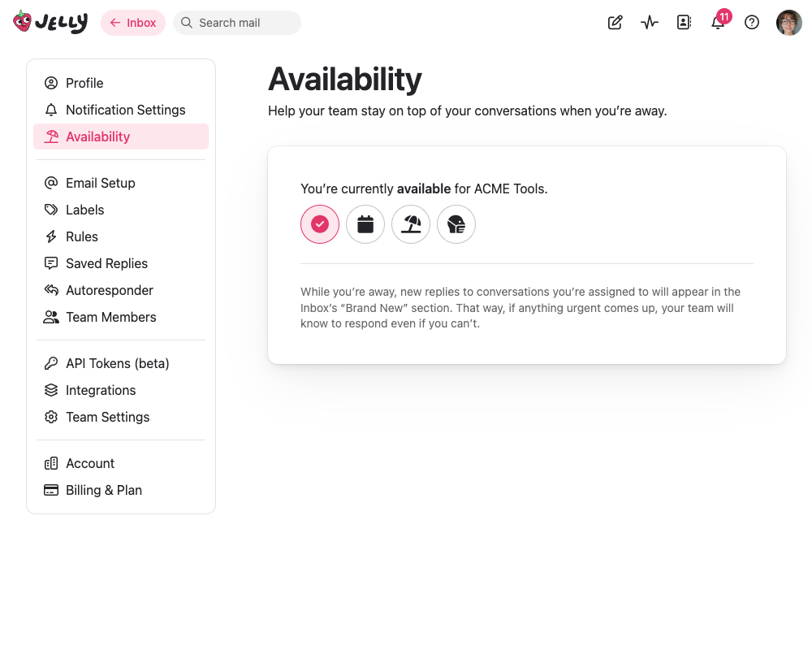Image resolution: width=812 pixels, height=650 pixels.
Task: Select the available status checkmark
Action: tap(320, 224)
